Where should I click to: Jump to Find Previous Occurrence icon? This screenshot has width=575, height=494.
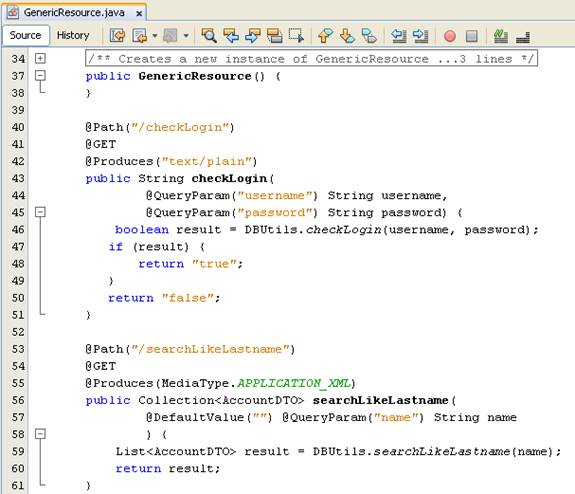click(231, 36)
